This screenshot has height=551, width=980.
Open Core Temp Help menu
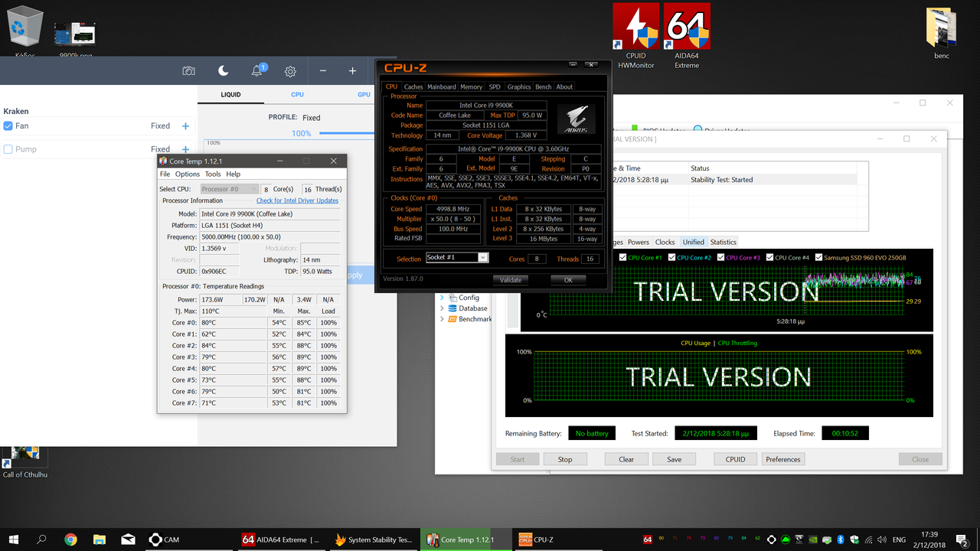click(234, 174)
